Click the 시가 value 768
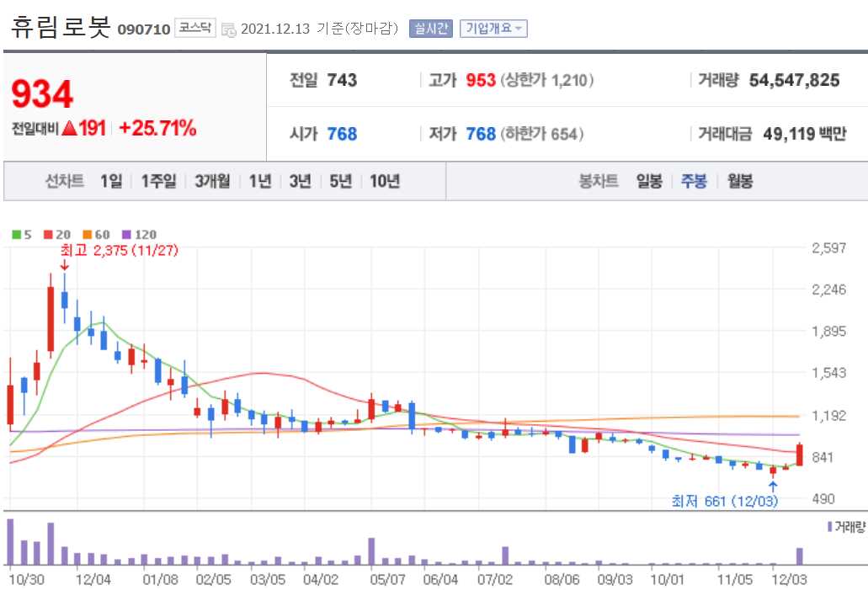 (x=342, y=134)
